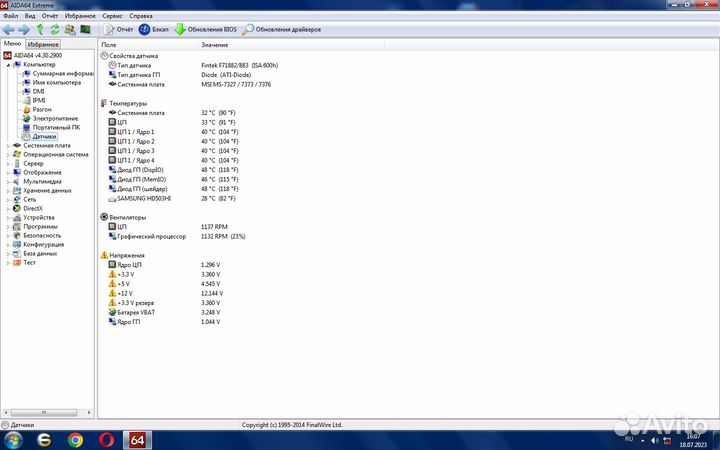Click Обновления драйверов toolbar button

(281, 30)
